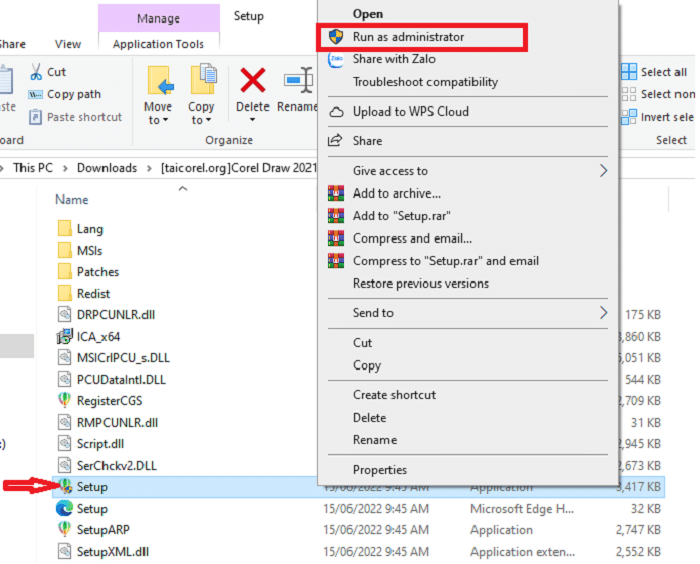Switch to the View ribbon tab

click(x=68, y=44)
